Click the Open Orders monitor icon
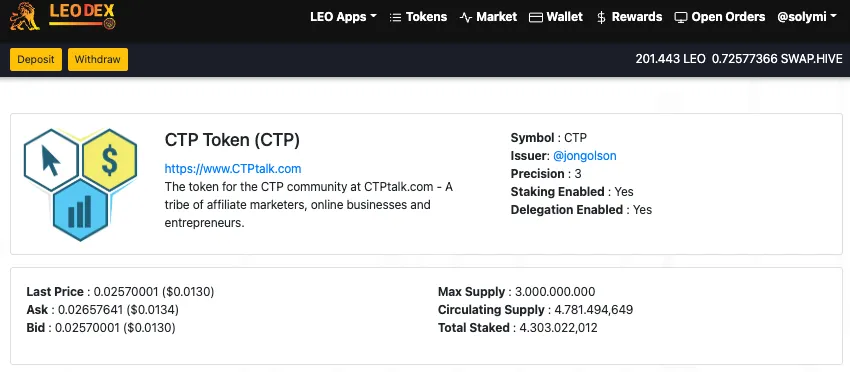The image size is (850, 372). tap(680, 17)
